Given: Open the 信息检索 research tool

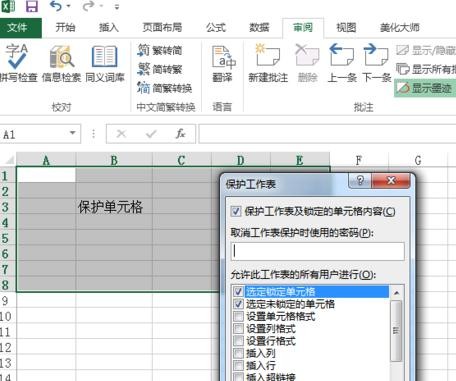Looking at the screenshot, I should [x=61, y=63].
